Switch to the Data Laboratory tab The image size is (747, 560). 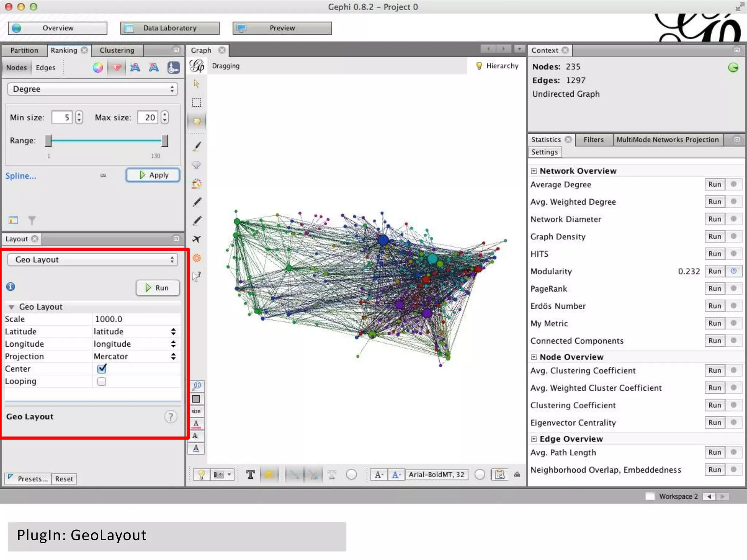[170, 28]
